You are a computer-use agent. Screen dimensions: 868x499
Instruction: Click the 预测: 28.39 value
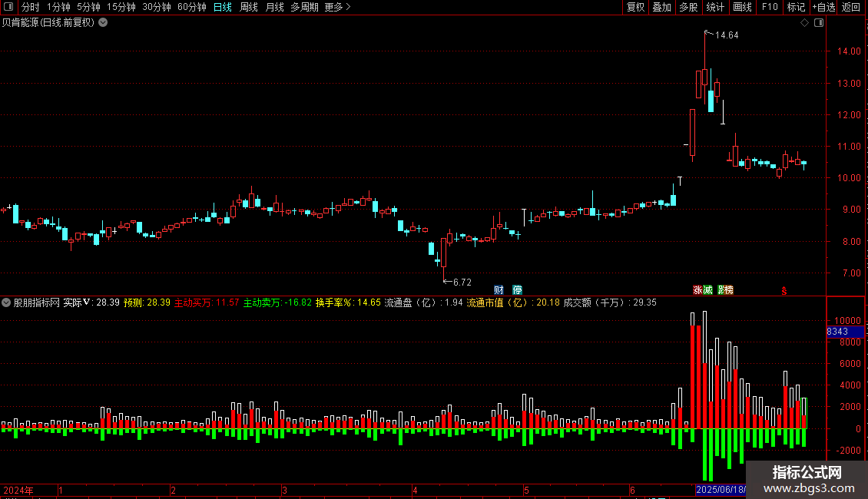coord(147,302)
